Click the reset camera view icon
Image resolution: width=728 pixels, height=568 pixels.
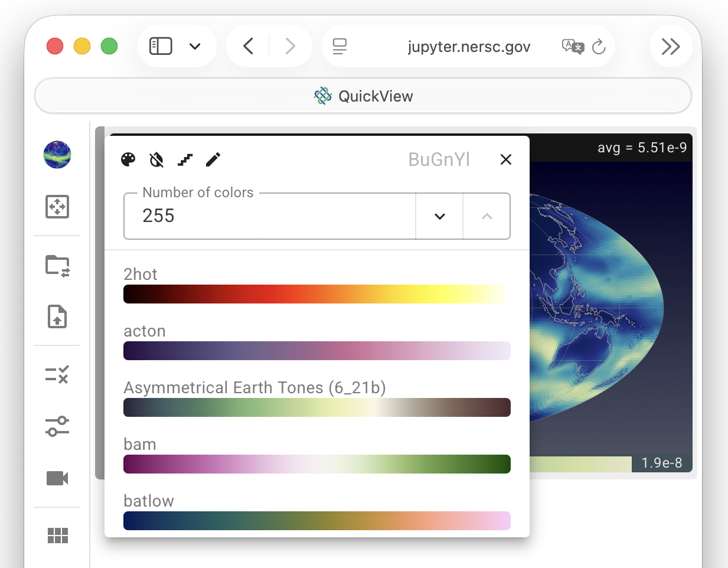click(57, 207)
